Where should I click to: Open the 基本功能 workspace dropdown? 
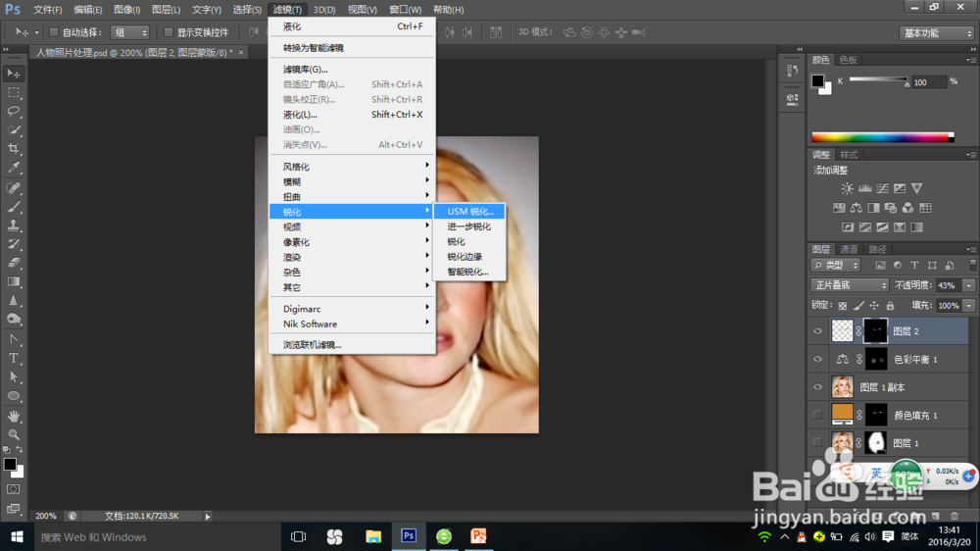click(x=937, y=33)
